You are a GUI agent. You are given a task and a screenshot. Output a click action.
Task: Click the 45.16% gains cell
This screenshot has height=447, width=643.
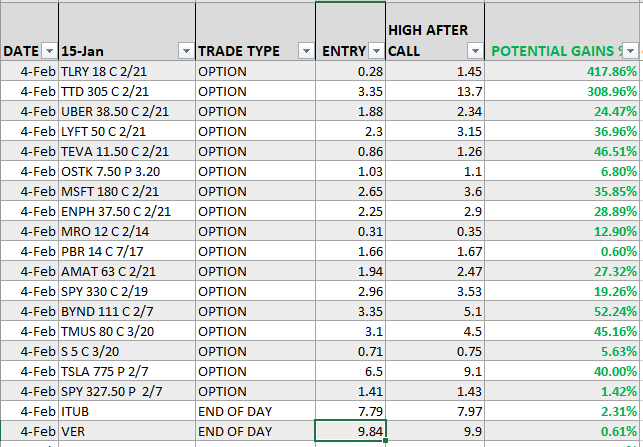tap(562, 331)
